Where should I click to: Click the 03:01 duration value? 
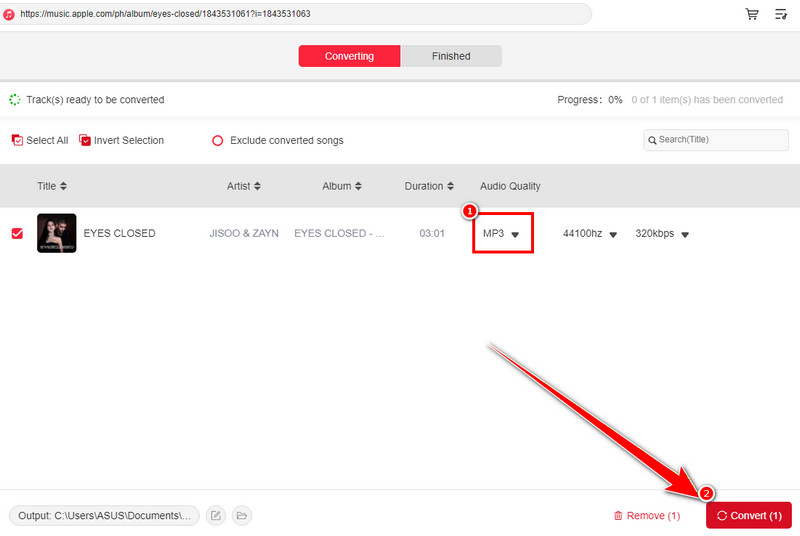(432, 234)
